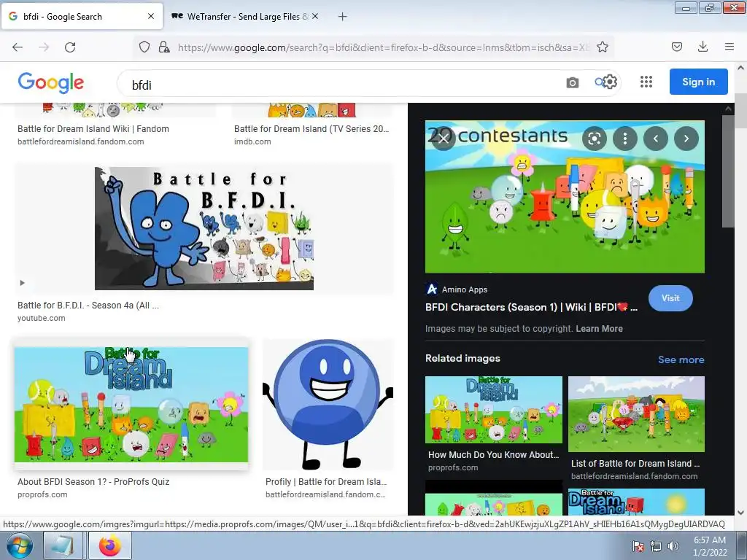
Task: Go back with the browser back arrow
Action: (x=18, y=47)
